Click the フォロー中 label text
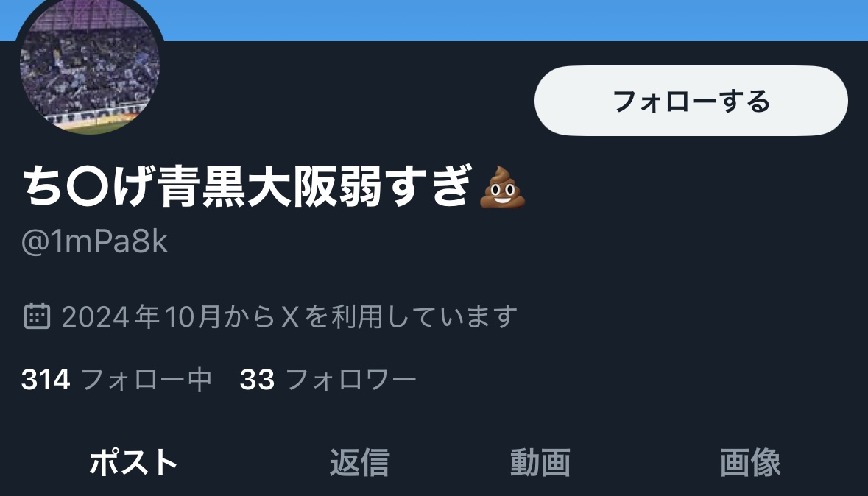 (147, 380)
